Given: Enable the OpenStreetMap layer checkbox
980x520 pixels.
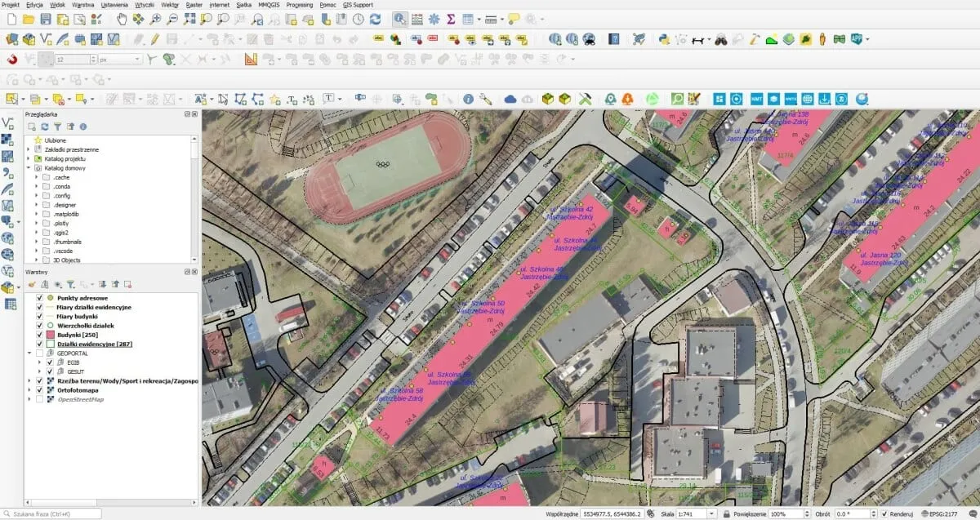Looking at the screenshot, I should [38, 399].
